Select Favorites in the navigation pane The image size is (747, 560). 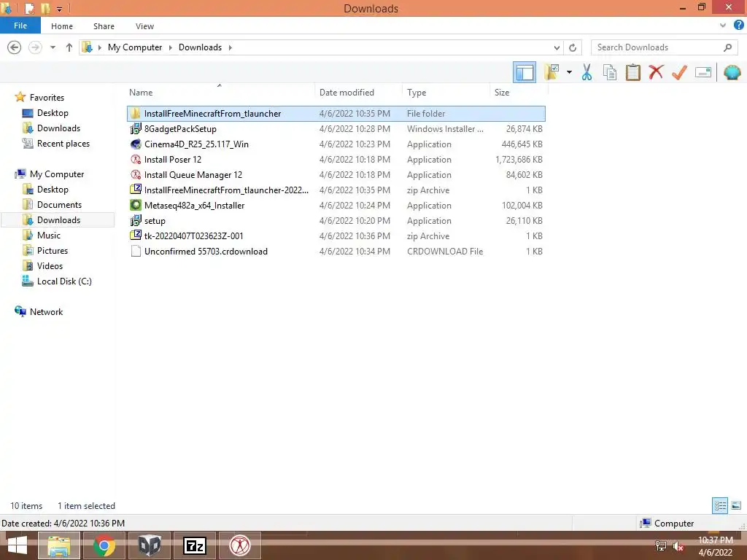point(47,98)
